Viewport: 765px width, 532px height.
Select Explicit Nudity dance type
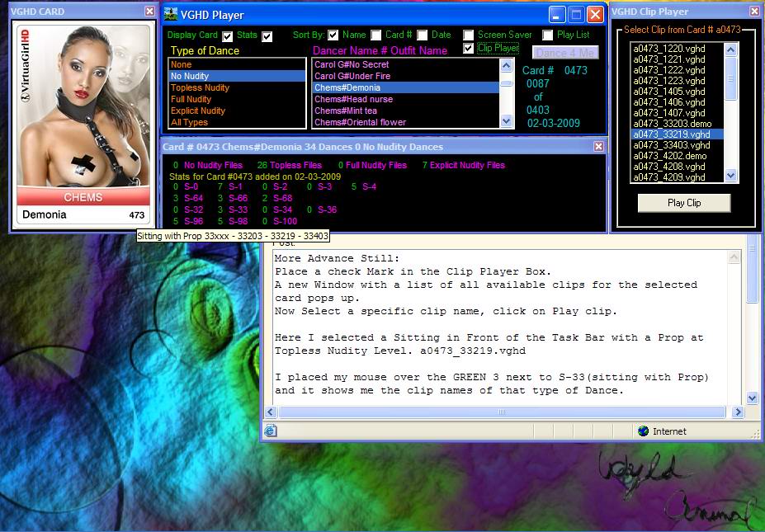(237, 111)
